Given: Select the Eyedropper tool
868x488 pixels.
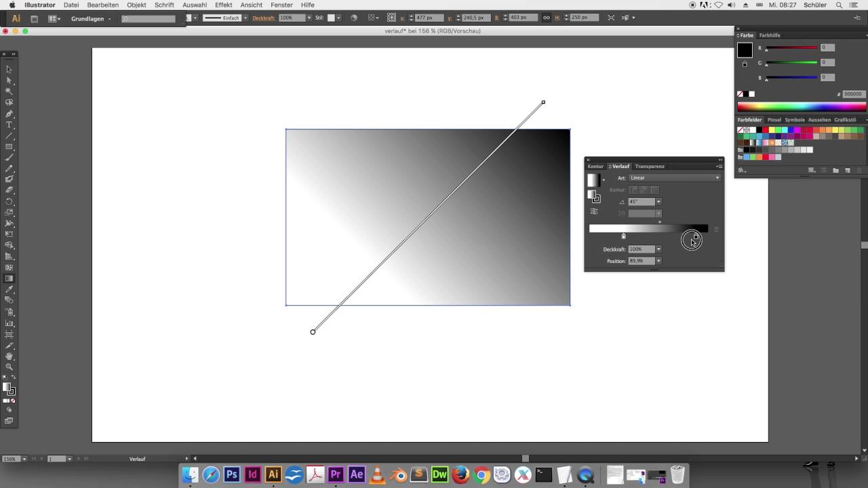Looking at the screenshot, I should (9, 289).
